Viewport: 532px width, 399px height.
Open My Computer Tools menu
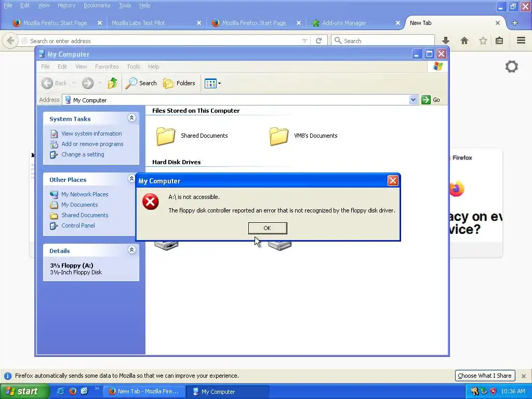point(134,66)
